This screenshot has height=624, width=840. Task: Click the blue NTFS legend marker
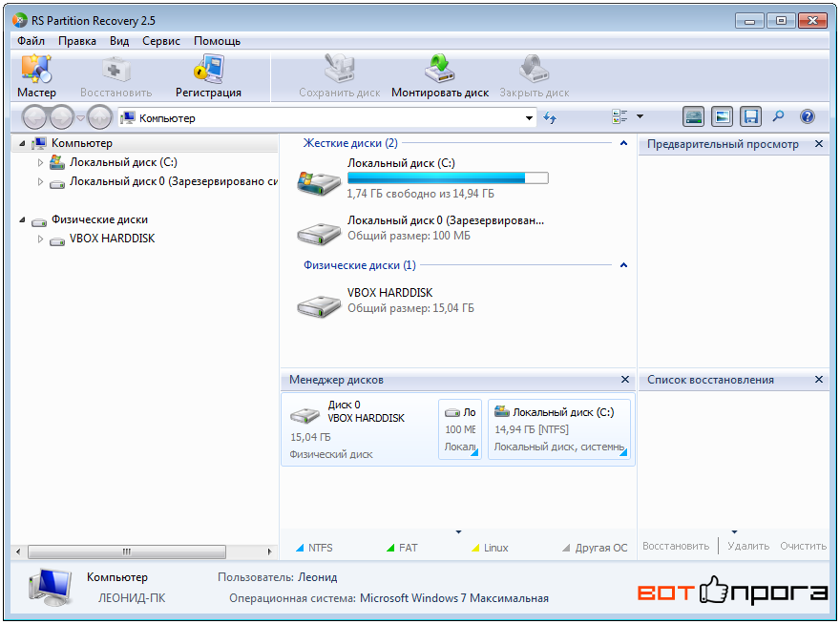[300, 548]
